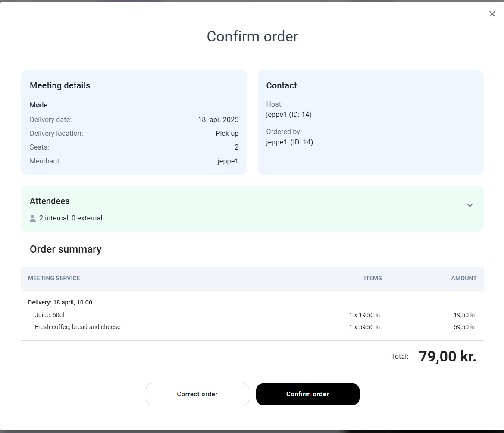Click the ITEMS column header
504x433 pixels.
click(x=373, y=278)
